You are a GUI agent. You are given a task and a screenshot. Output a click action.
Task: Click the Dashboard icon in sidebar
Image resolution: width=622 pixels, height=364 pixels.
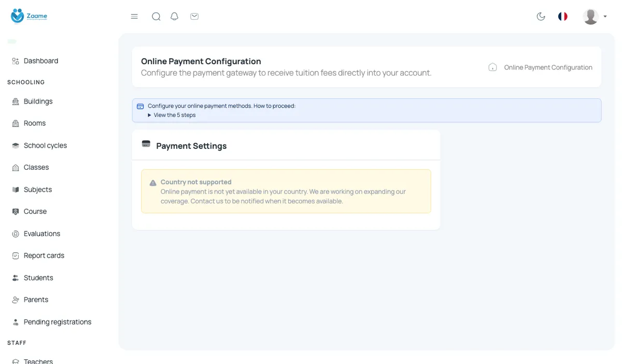pos(16,61)
